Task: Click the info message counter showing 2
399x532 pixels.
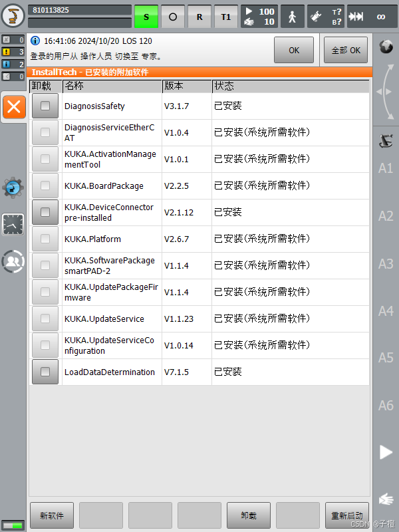Action: tap(13, 64)
